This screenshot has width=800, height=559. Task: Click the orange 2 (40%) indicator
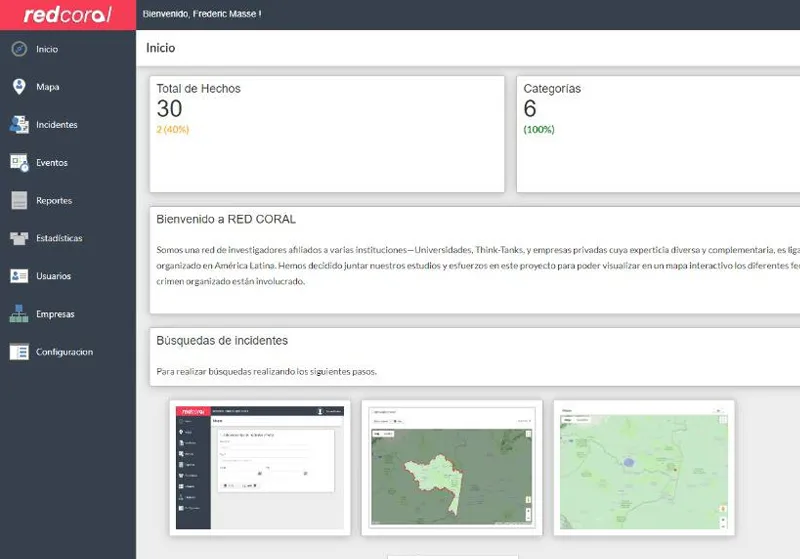coord(173,129)
